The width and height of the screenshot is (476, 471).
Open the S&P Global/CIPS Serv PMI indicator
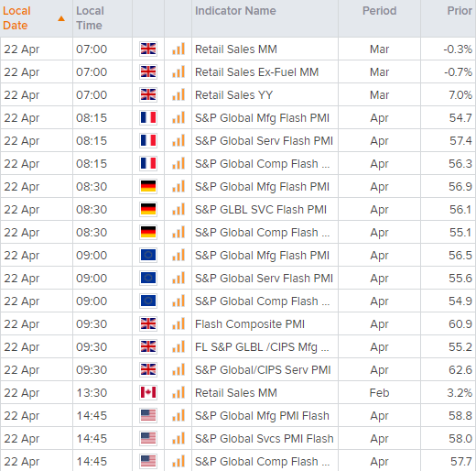[x=263, y=370]
